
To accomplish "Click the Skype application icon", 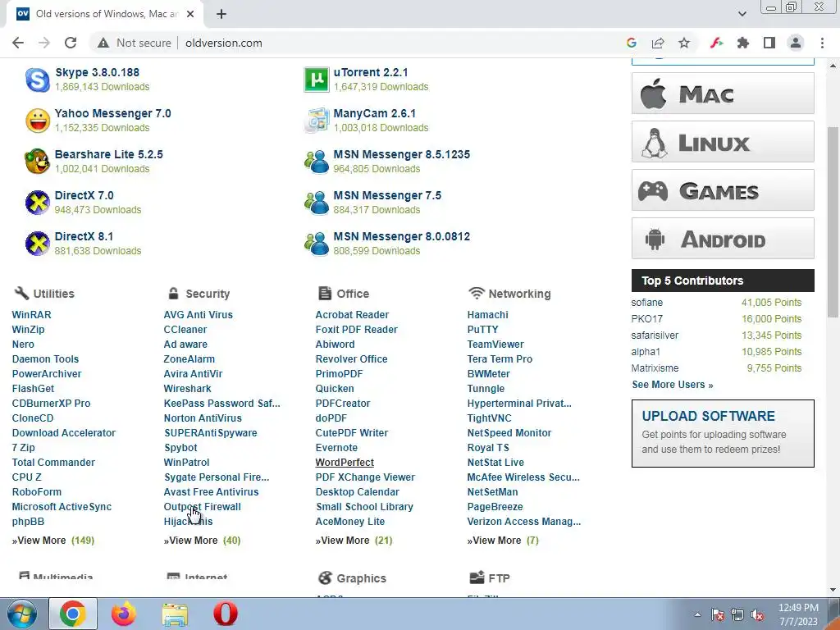I will click(x=38, y=80).
